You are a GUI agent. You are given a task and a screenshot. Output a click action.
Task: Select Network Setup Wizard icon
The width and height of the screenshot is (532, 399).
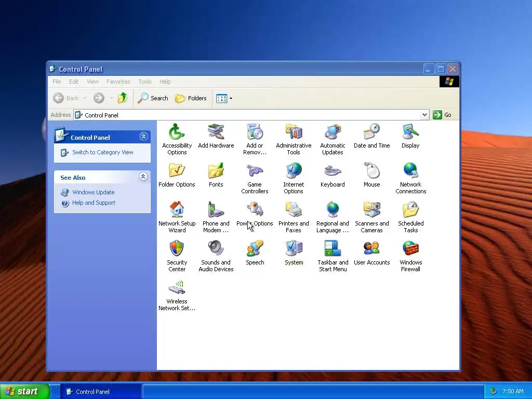pos(177,210)
